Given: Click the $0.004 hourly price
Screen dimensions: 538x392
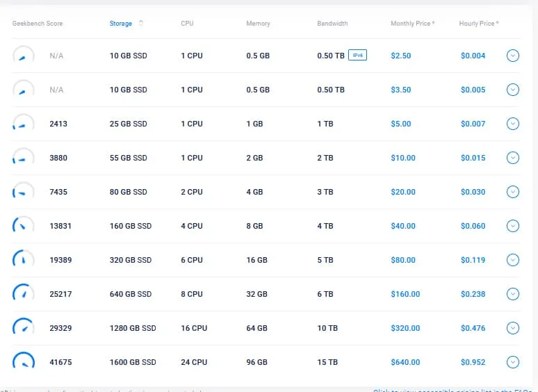Looking at the screenshot, I should coord(473,56).
